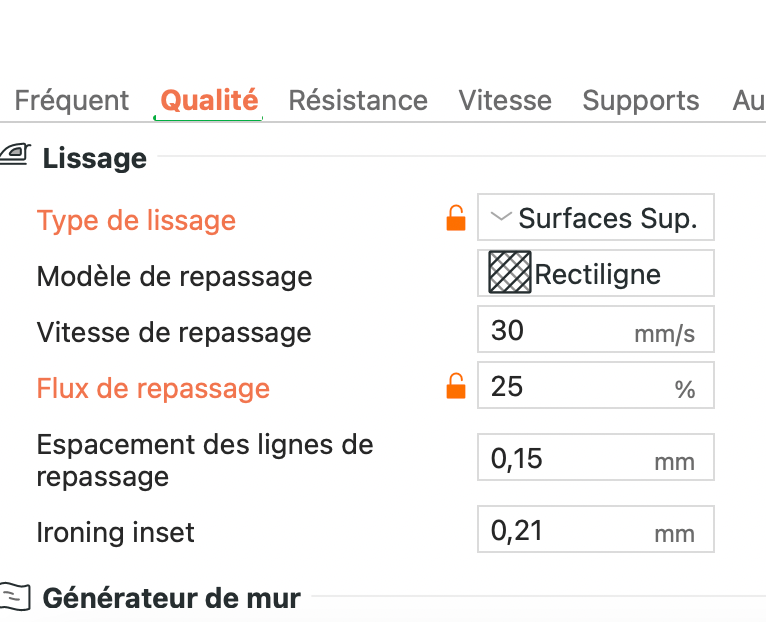
Task: Click the orange unlock icon beside Flux de repassage
Action: 456,386
